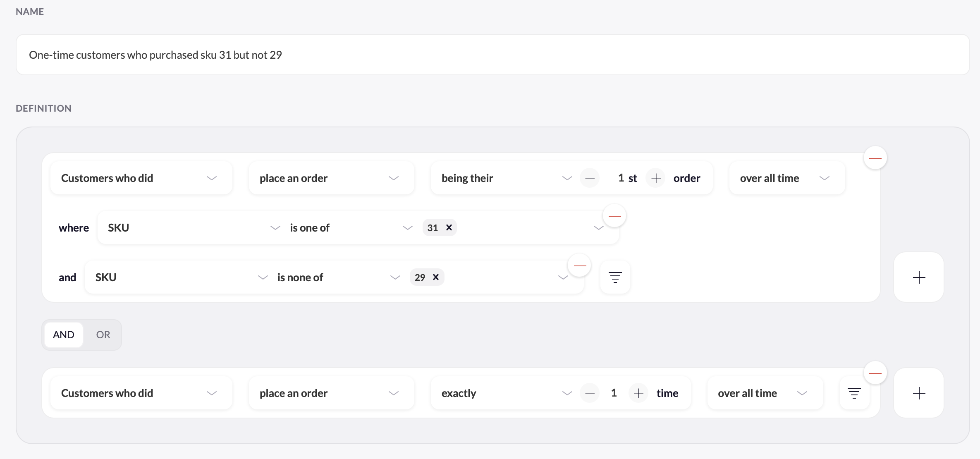Screen dimensions: 980x459
Task: Increase the '1 st order' number
Action: [x=656, y=178]
